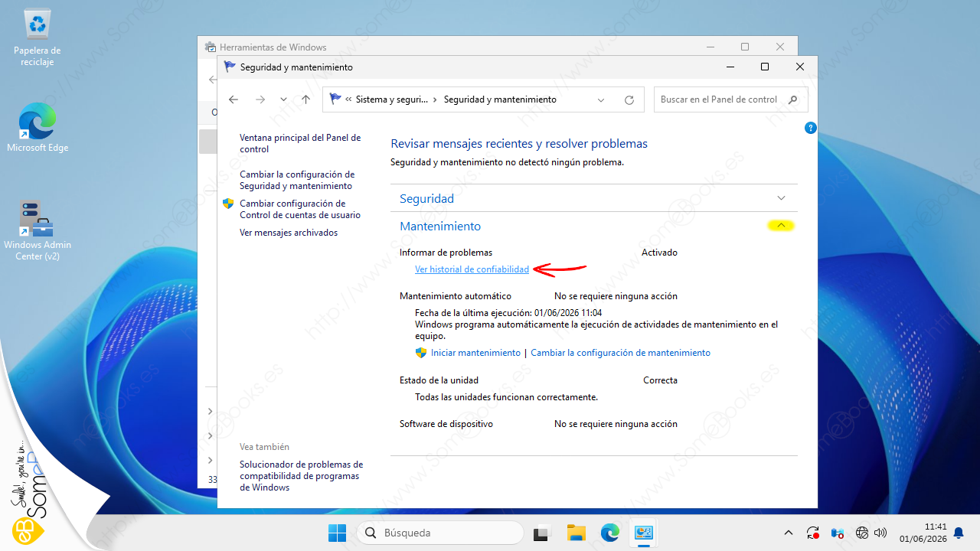Click the shield icon beside Iniciar mantenimiento
The image size is (980, 551).
[420, 353]
